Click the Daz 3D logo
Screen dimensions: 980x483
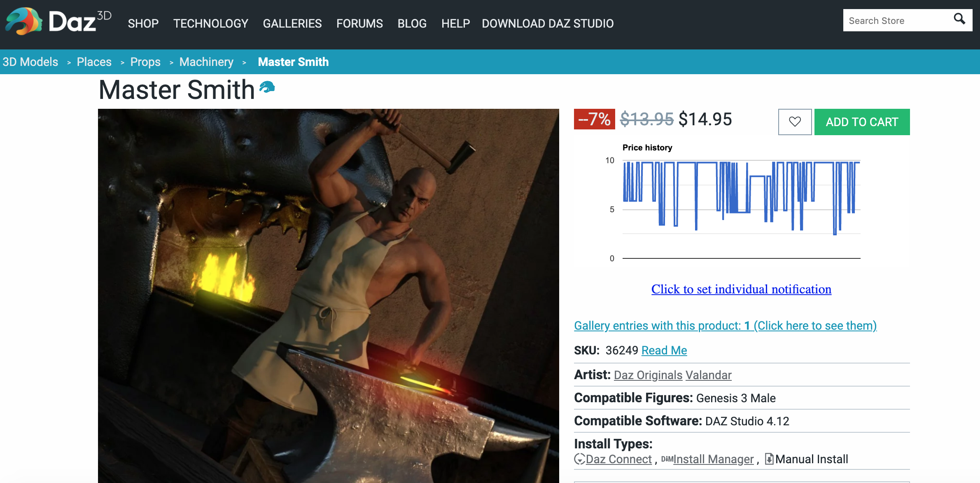tap(58, 21)
